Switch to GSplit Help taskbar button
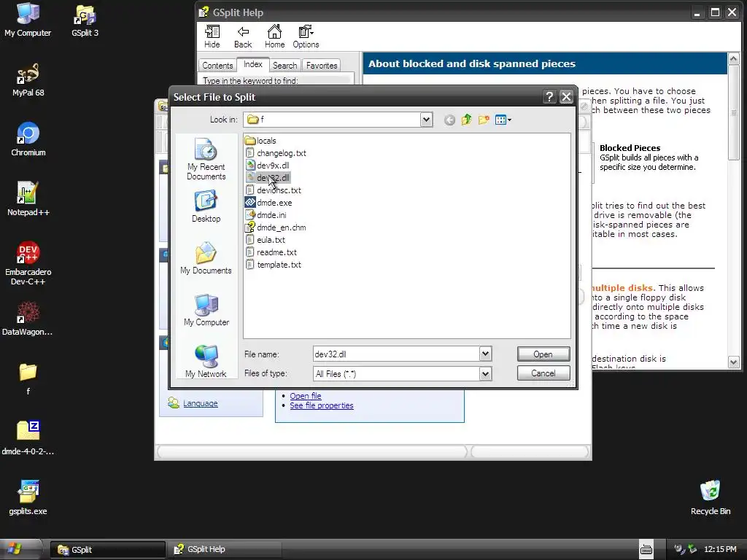This screenshot has width=747, height=560. coord(224,550)
